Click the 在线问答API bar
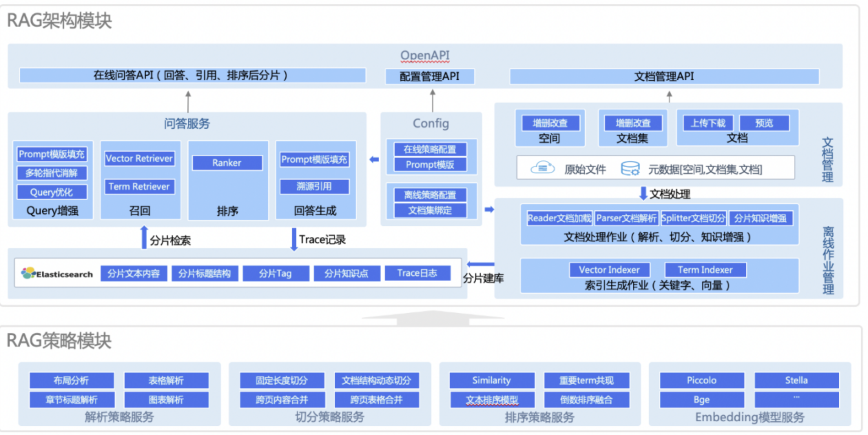Image resolution: width=868 pixels, height=435 pixels. (x=192, y=75)
